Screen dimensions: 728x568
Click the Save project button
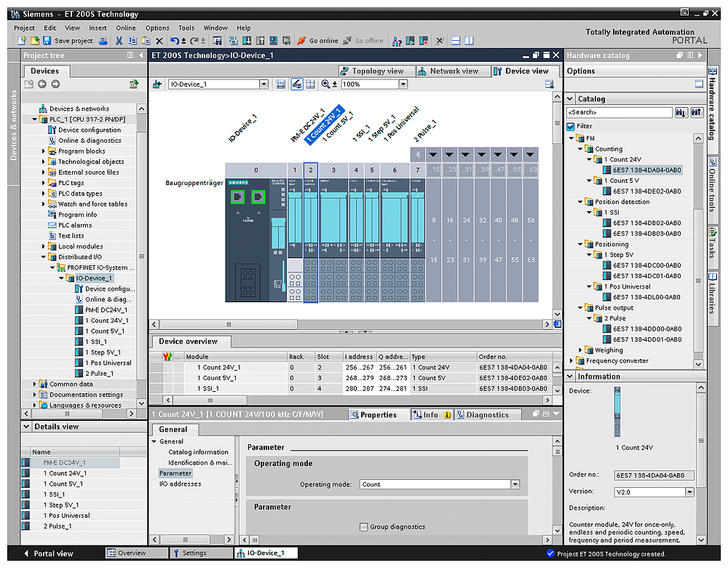click(x=68, y=41)
